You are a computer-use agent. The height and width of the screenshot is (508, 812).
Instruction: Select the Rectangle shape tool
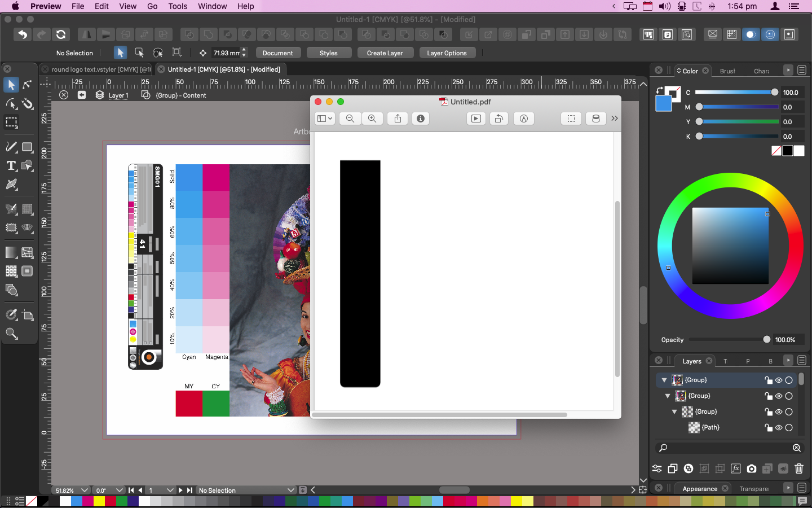[27, 147]
